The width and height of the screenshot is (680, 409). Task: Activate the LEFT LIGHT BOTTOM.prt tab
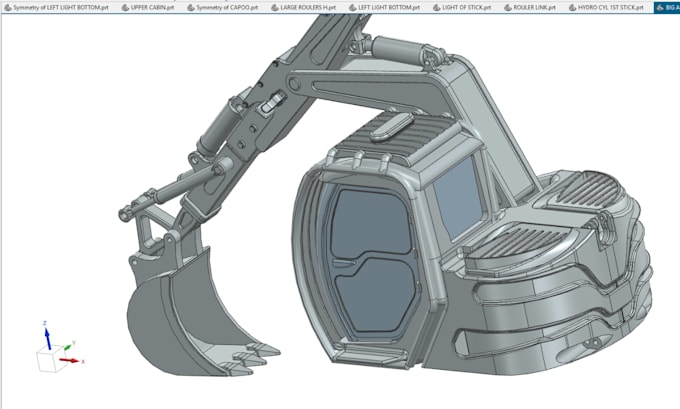point(385,7)
